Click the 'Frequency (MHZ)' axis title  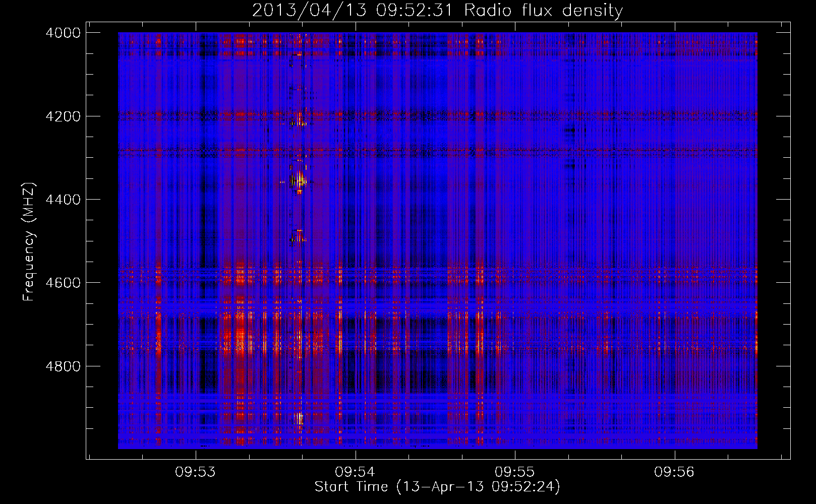29,241
